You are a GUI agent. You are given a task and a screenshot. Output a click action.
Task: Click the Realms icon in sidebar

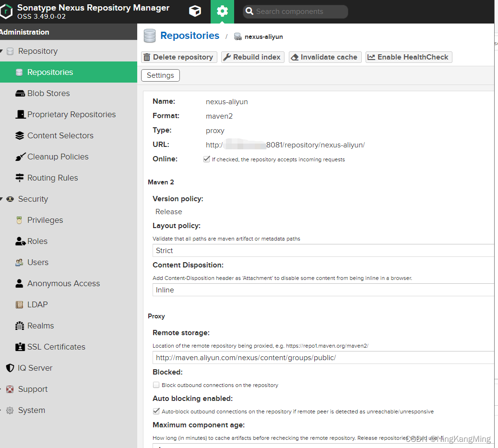tap(20, 326)
